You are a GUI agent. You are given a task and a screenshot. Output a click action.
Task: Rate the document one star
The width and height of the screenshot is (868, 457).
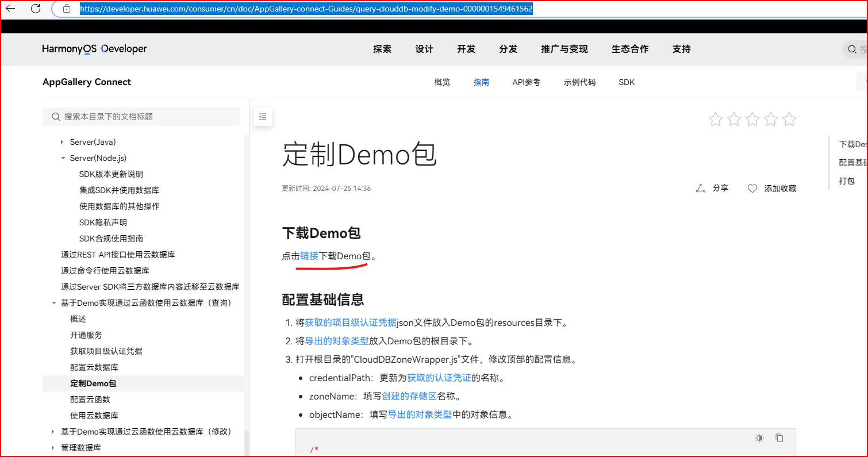pos(716,120)
